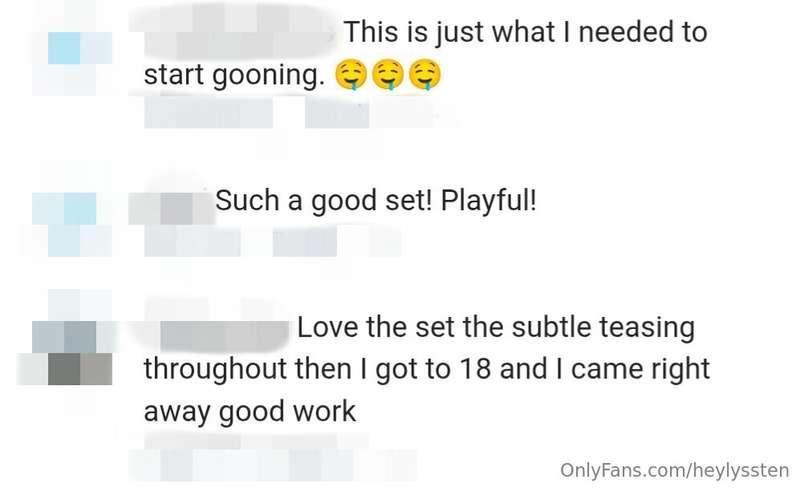Click the middle drooling face emoji
Viewport: 800px width, 492px height.
(388, 76)
